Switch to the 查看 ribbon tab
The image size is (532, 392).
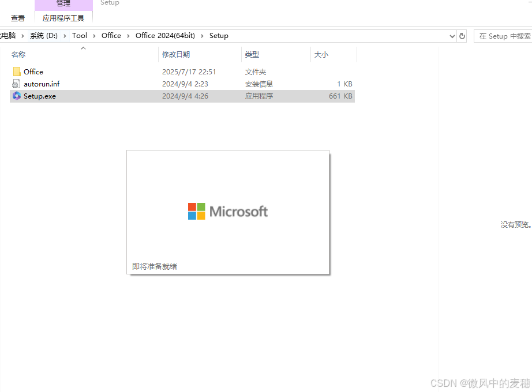pos(18,18)
